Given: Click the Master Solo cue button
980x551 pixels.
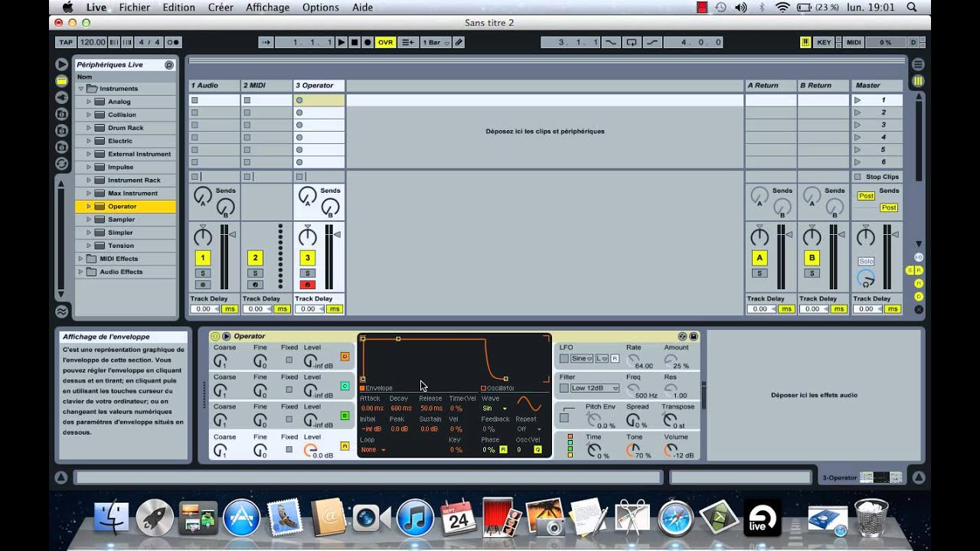Looking at the screenshot, I should [x=866, y=261].
